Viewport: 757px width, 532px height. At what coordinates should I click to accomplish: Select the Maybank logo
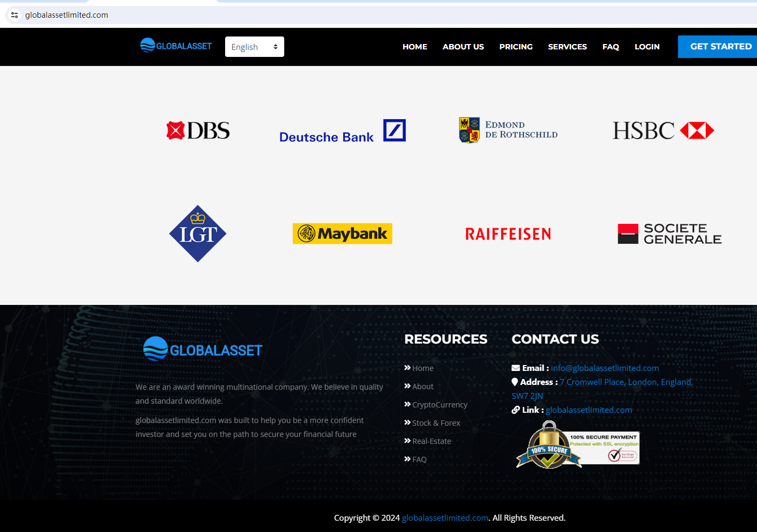coord(342,234)
